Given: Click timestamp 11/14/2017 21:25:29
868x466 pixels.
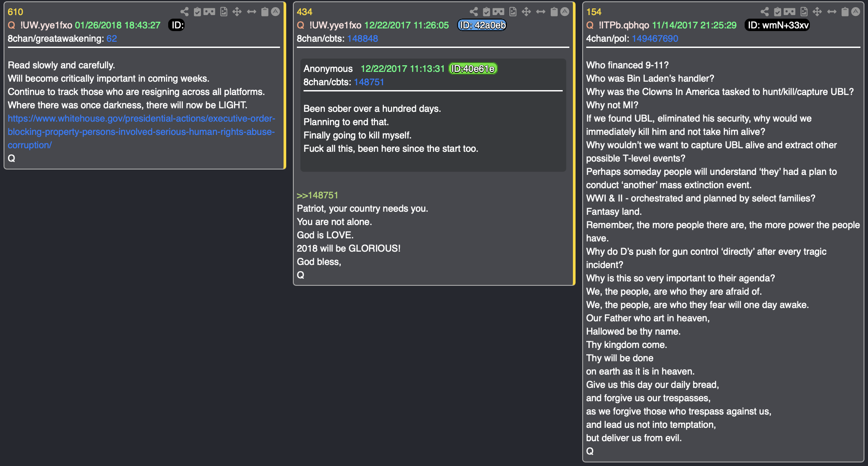Looking at the screenshot, I should pos(694,25).
